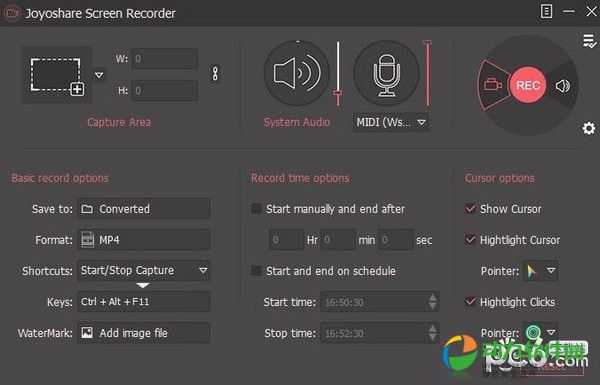Click the min duration input field
This screenshot has width=600, height=385.
(x=338, y=240)
